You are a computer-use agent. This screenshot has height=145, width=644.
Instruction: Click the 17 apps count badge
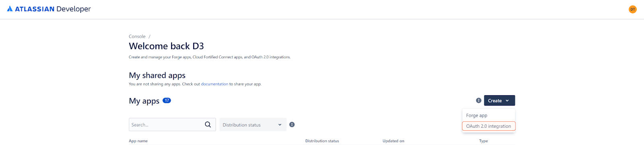[167, 100]
